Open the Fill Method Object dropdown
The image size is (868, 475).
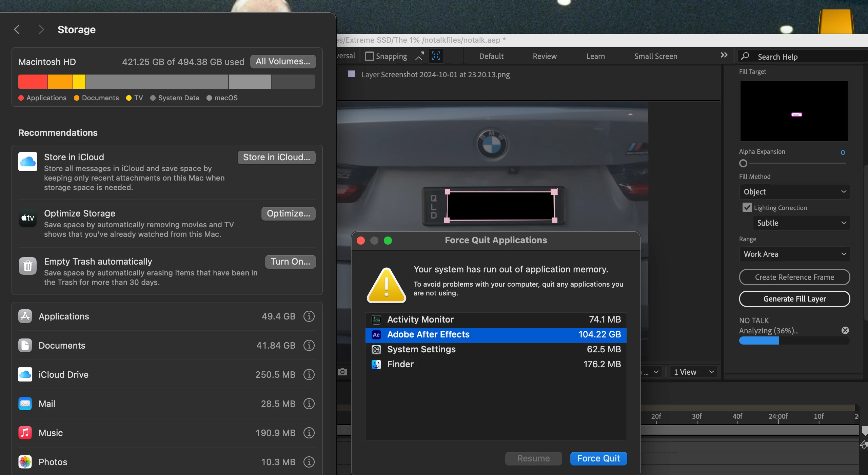pyautogui.click(x=794, y=192)
